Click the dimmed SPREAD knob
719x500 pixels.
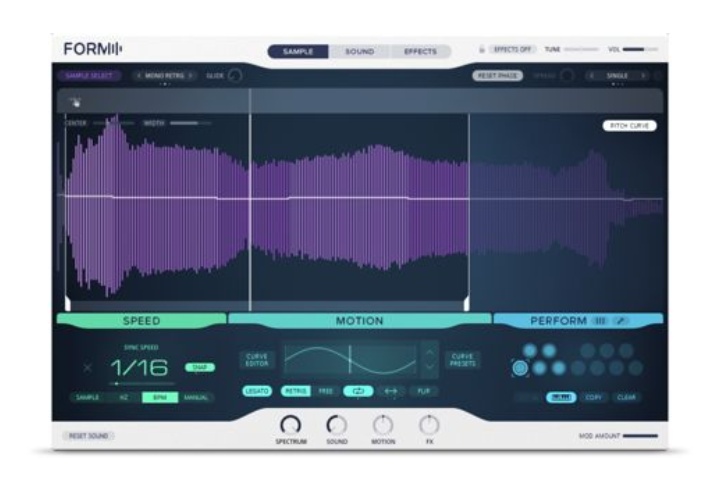(567, 76)
